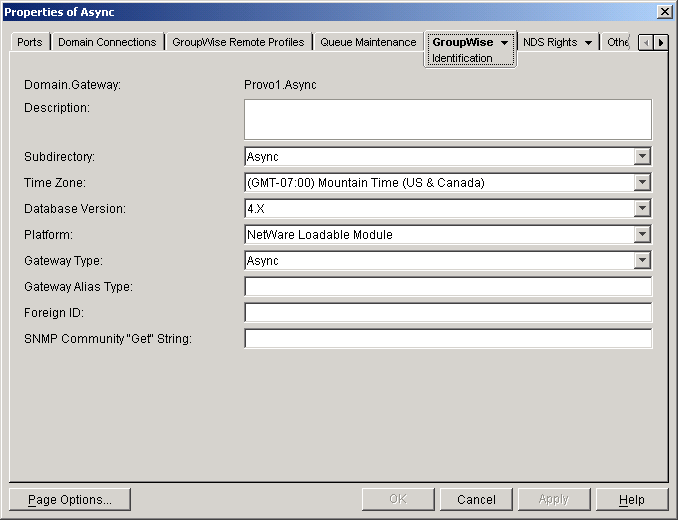
Task: Expand the GroupWise tab dropdown arrow
Action: pyautogui.click(x=504, y=43)
